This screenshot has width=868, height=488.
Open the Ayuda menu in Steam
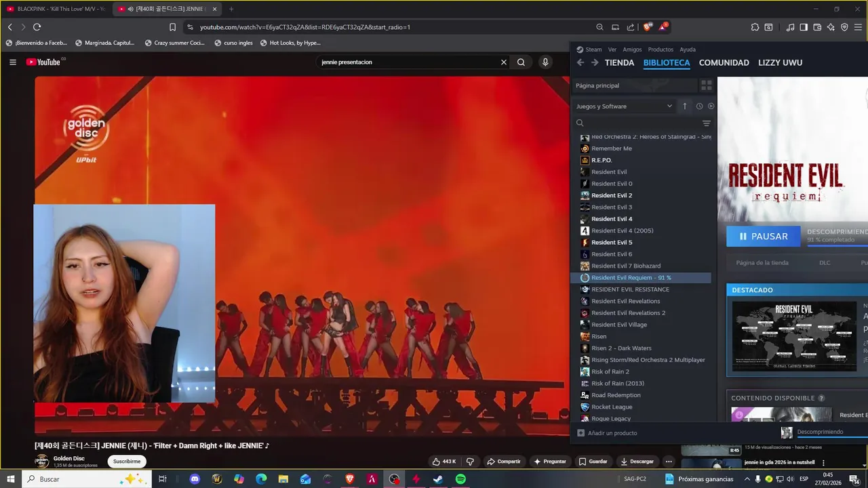tap(688, 49)
